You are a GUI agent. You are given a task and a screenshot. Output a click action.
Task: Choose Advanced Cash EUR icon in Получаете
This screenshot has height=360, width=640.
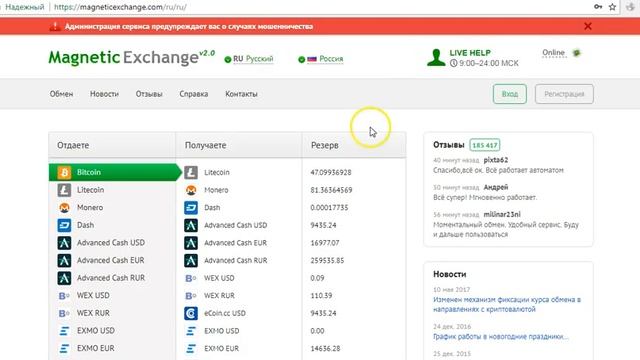(191, 242)
